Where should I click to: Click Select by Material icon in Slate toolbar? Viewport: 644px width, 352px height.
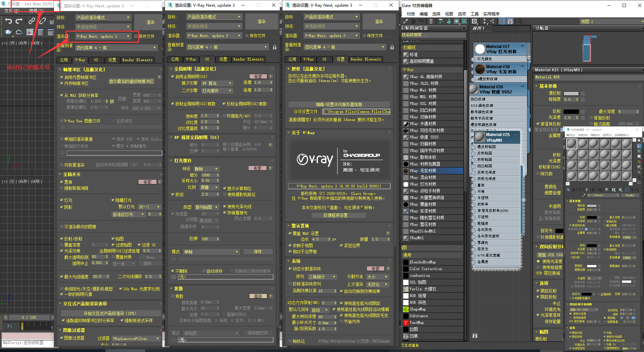click(x=520, y=21)
